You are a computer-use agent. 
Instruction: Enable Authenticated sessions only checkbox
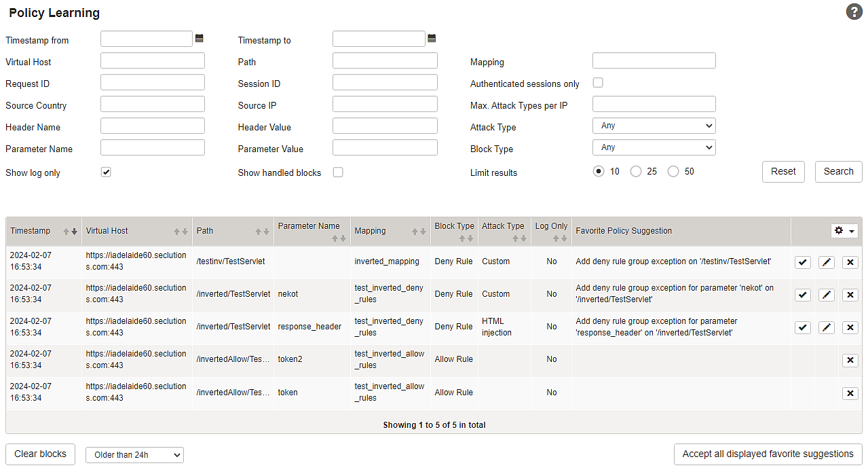pos(598,83)
